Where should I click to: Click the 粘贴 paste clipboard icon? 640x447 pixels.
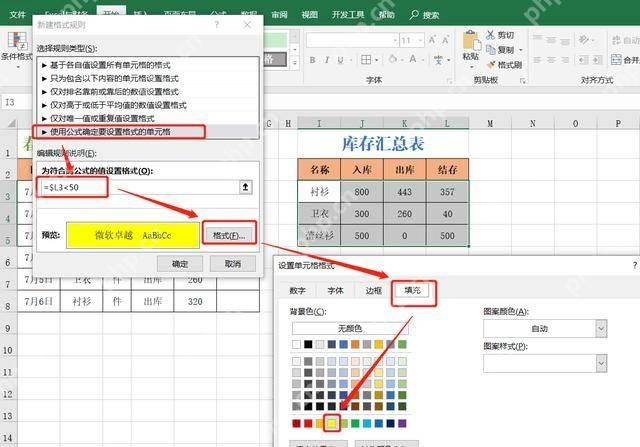(x=471, y=41)
